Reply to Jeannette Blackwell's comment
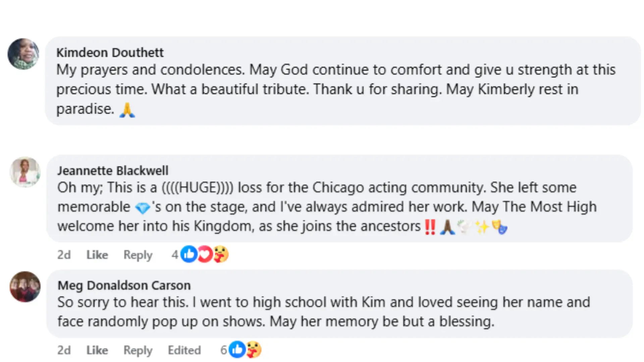The image size is (644, 362). coord(138,255)
